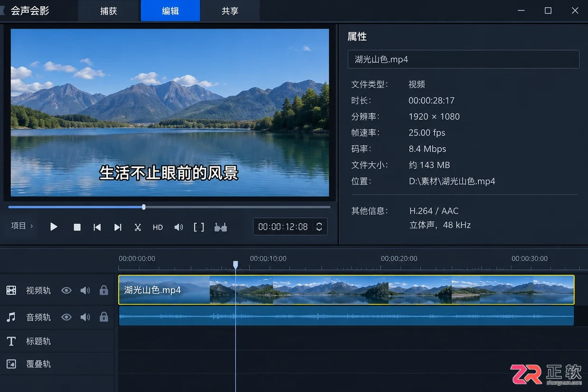The width and height of the screenshot is (588, 392).
Task: Click the subtitle 生活不止眼前的风景
Action: (x=169, y=173)
